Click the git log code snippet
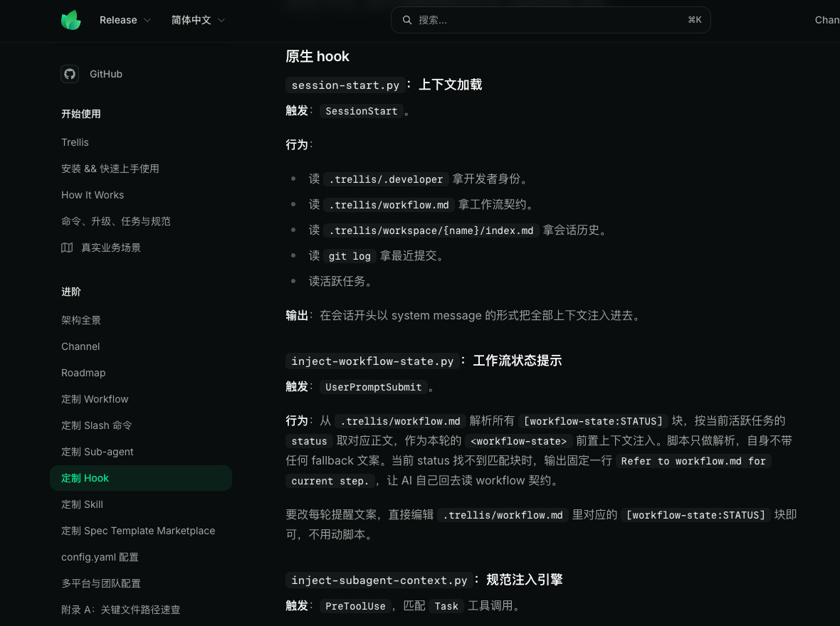The width and height of the screenshot is (840, 626). pos(350,256)
